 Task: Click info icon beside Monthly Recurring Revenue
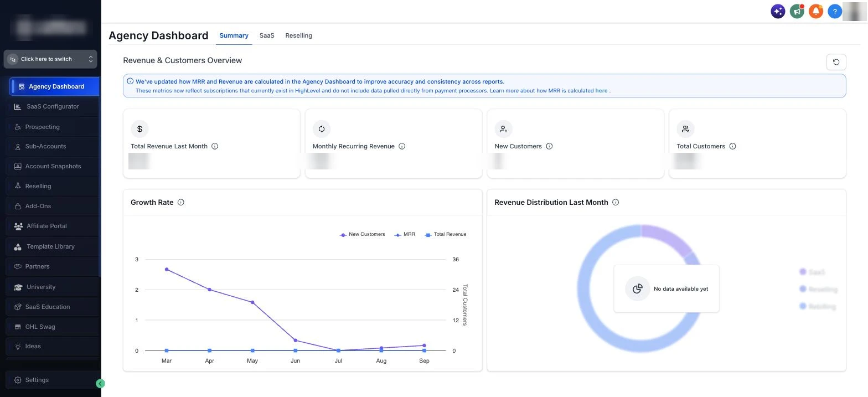pyautogui.click(x=402, y=146)
